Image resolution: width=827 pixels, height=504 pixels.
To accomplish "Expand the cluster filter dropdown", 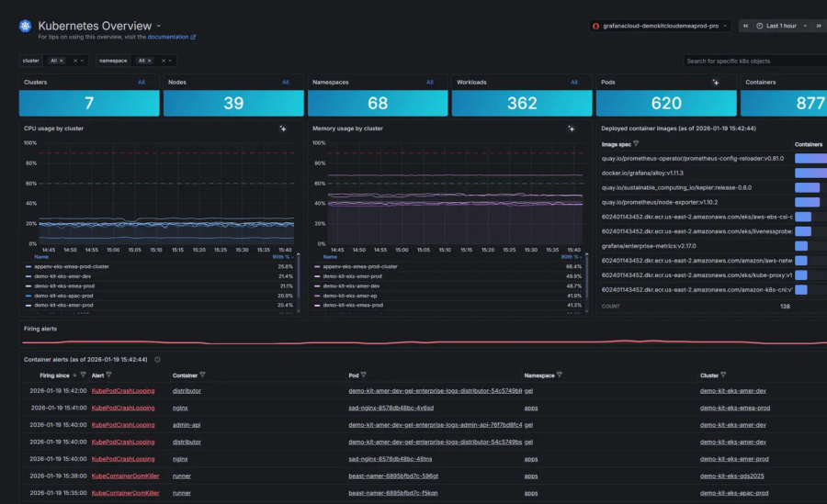I will [82, 61].
